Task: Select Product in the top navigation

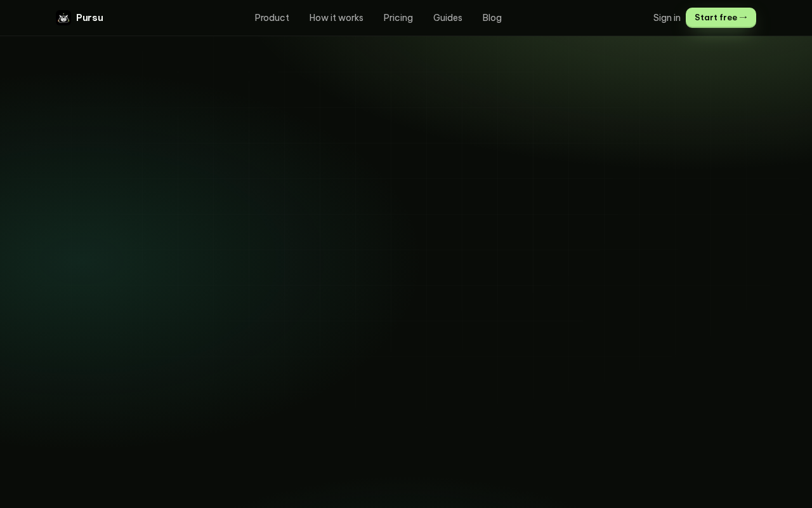Action: (x=272, y=18)
